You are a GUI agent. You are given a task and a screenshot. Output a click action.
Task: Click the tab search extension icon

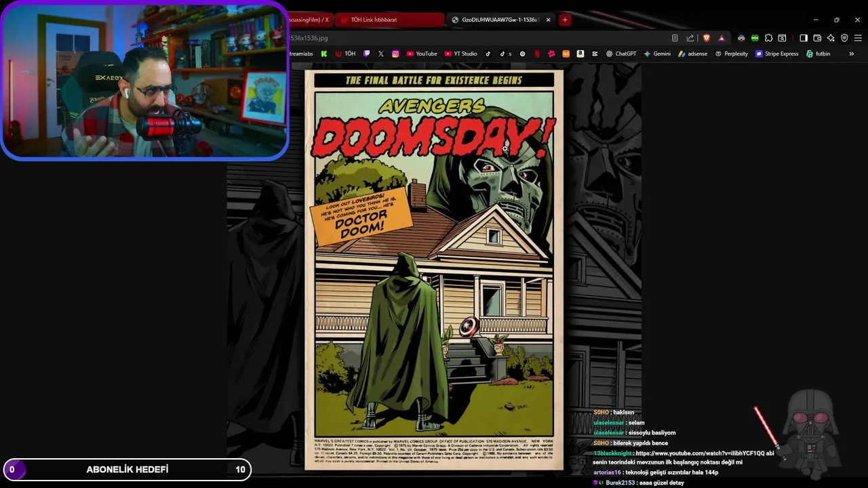click(x=782, y=38)
